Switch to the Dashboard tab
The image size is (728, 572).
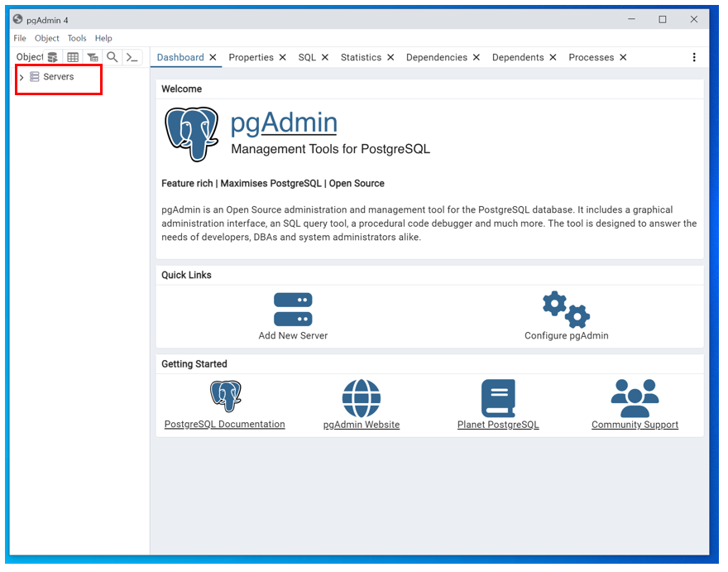[x=180, y=57]
